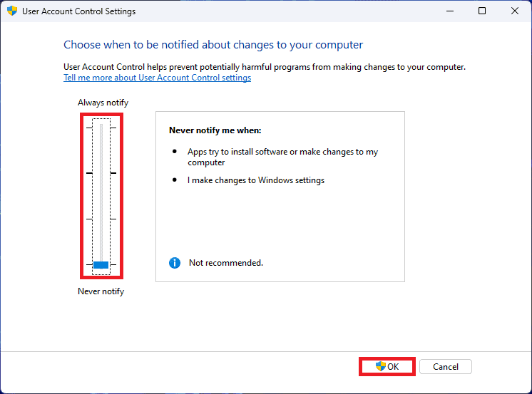Click the UAC shield icon in title bar
This screenshot has width=532, height=394.
(x=12, y=11)
